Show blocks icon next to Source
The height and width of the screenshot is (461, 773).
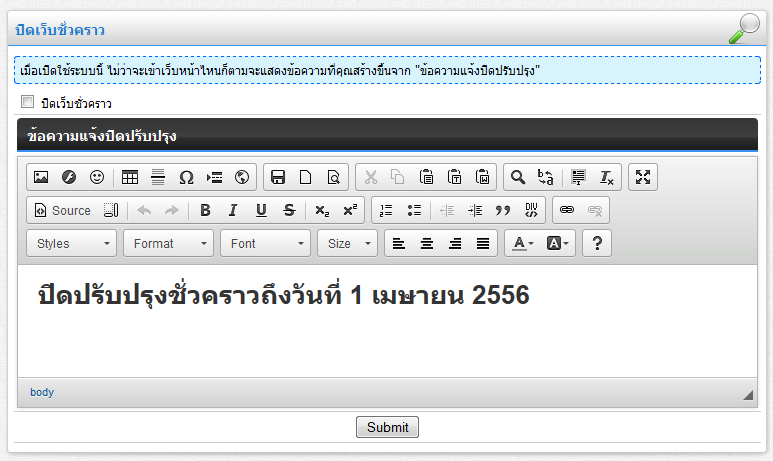(111, 211)
